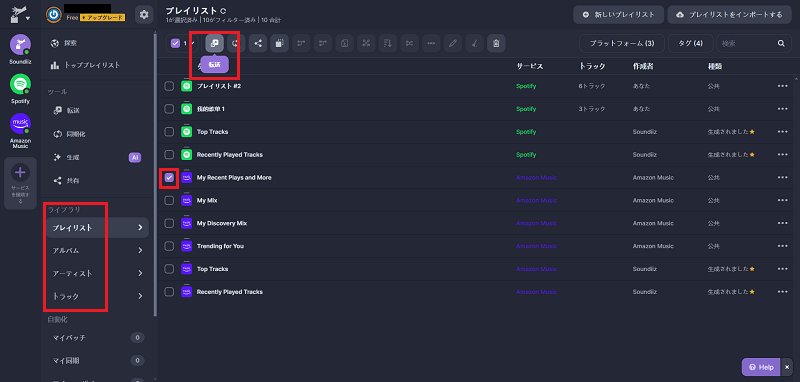Click the duplicate playlist toolbar icon
Screen dimensions: 800x382
[x=280, y=43]
